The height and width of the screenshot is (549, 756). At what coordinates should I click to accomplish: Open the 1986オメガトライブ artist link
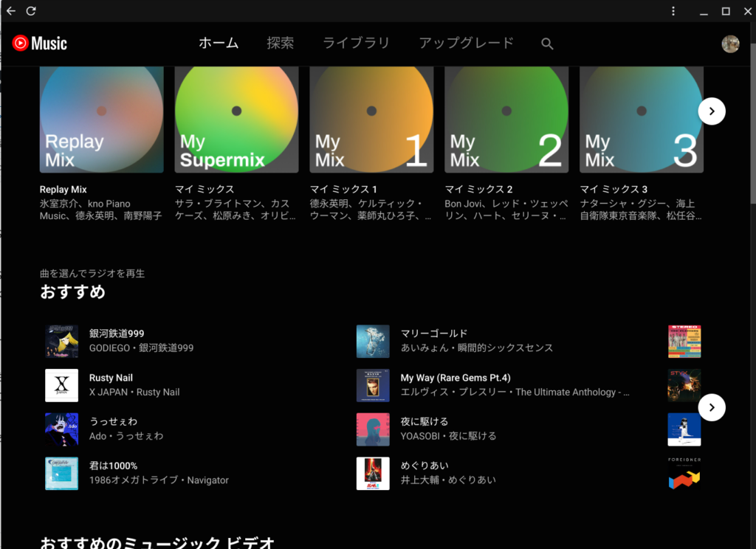[x=134, y=480]
